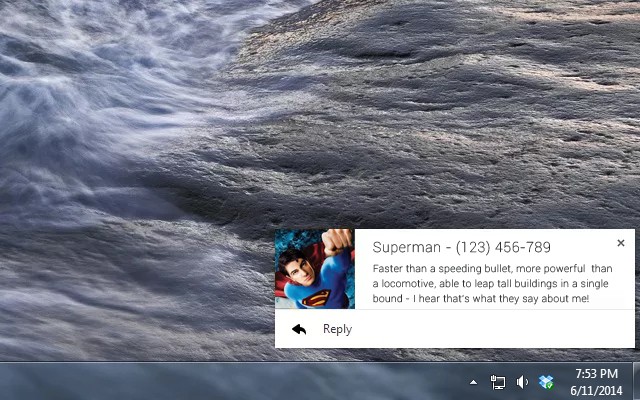Click the water wallpaper on the desktop
The width and height of the screenshot is (640, 400).
pyautogui.click(x=150, y=150)
